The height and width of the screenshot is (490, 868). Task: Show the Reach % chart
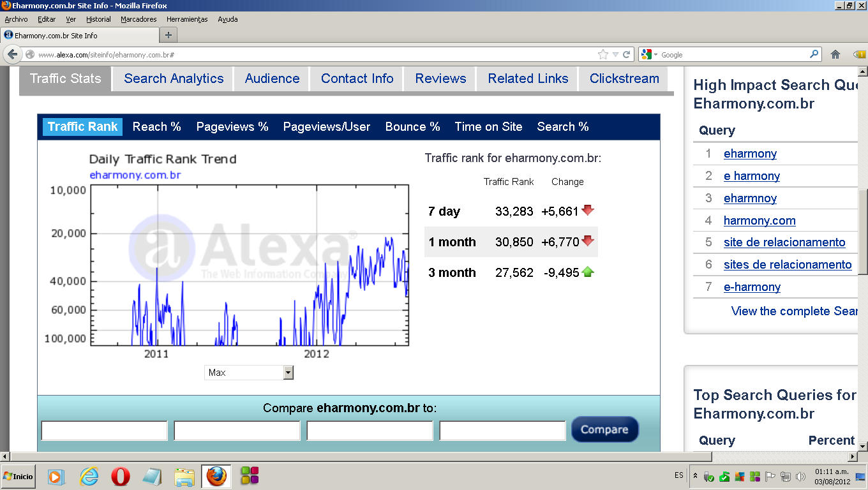coord(157,127)
